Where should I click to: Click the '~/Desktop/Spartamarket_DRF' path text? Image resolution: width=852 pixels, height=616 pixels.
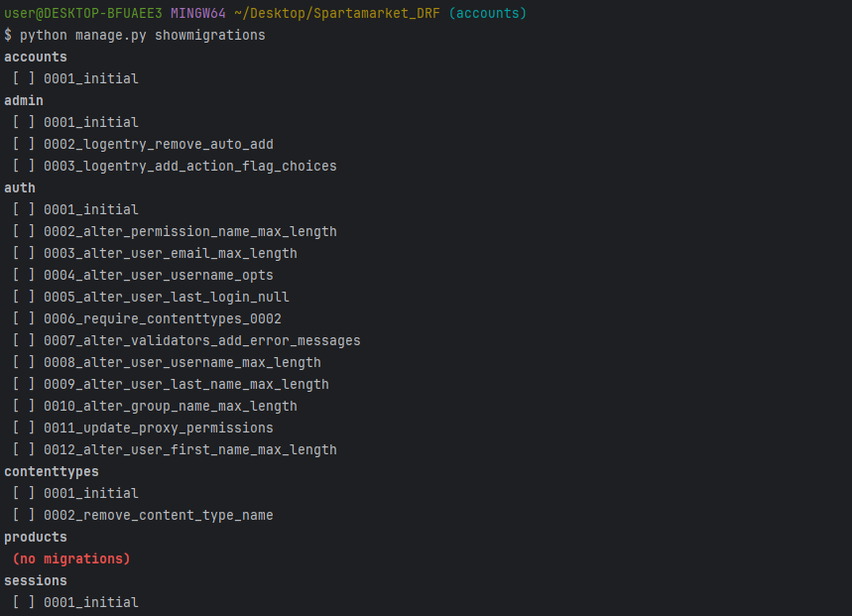(x=337, y=13)
